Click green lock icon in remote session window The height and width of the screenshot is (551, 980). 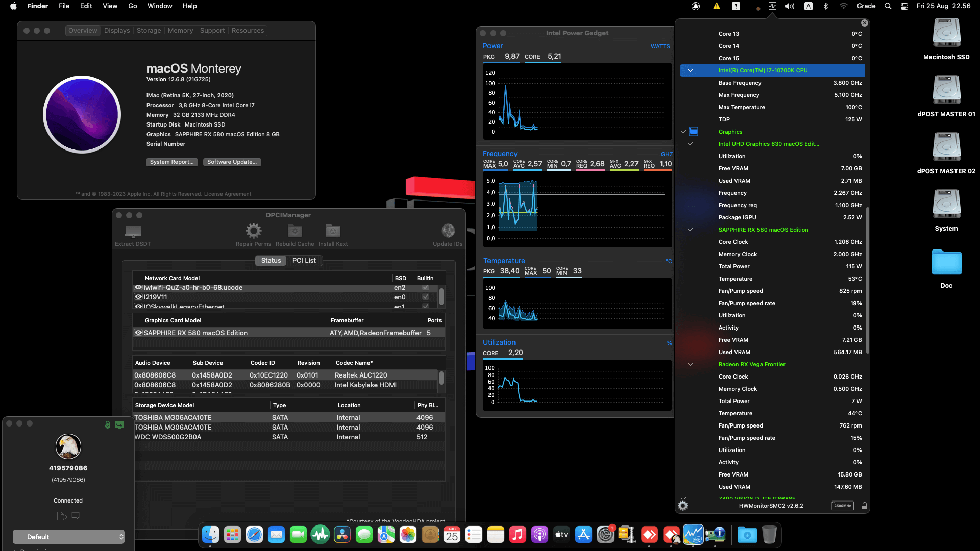(108, 424)
